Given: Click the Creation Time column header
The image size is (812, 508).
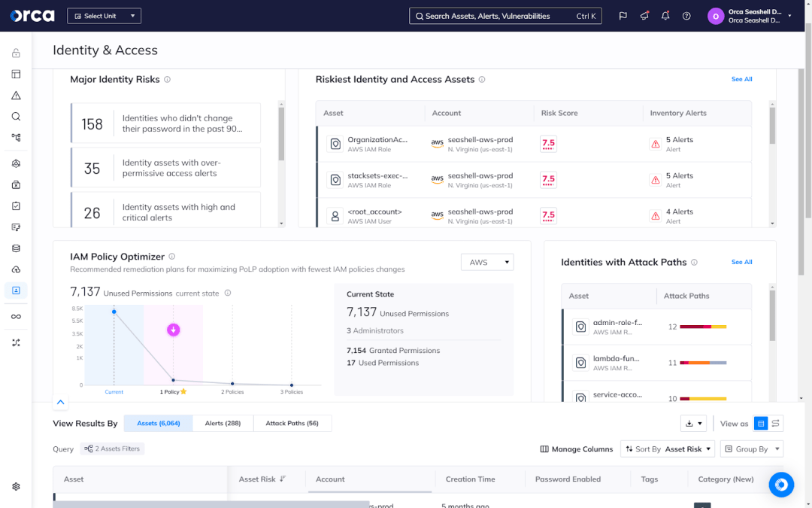Looking at the screenshot, I should (470, 479).
